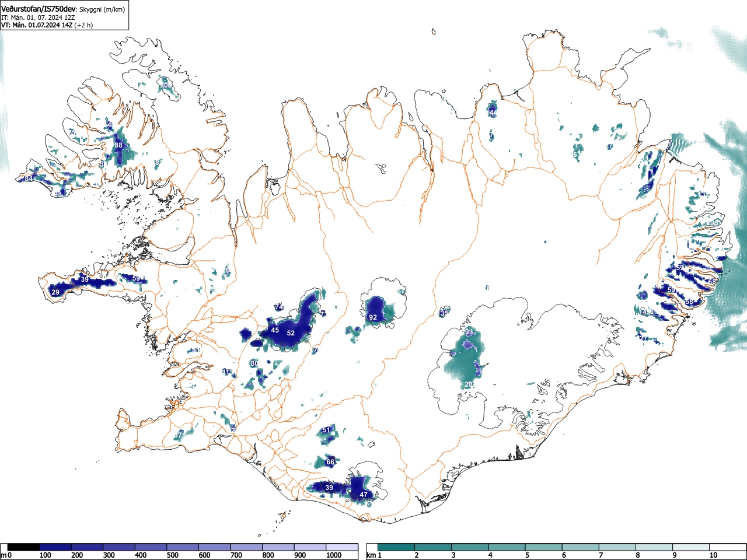Viewport: 747px width, 560px height.
Task: Click the '68' visibility value on map
Action: click(x=711, y=282)
